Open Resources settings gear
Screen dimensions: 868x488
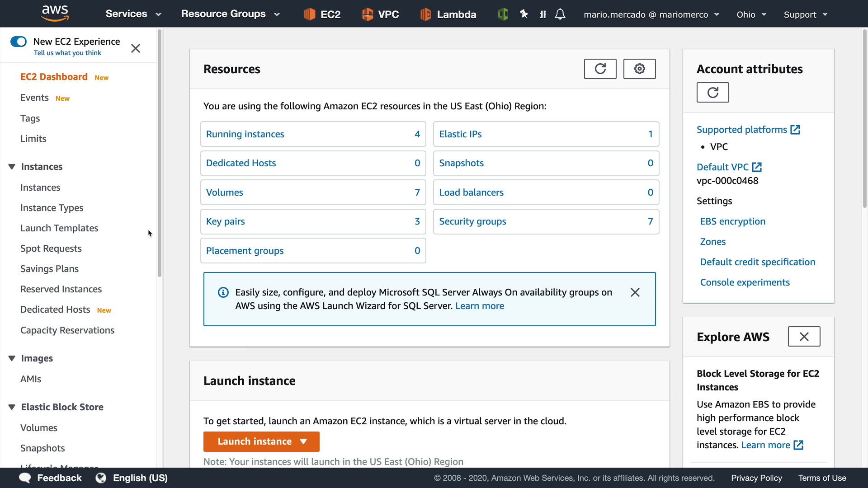click(639, 69)
